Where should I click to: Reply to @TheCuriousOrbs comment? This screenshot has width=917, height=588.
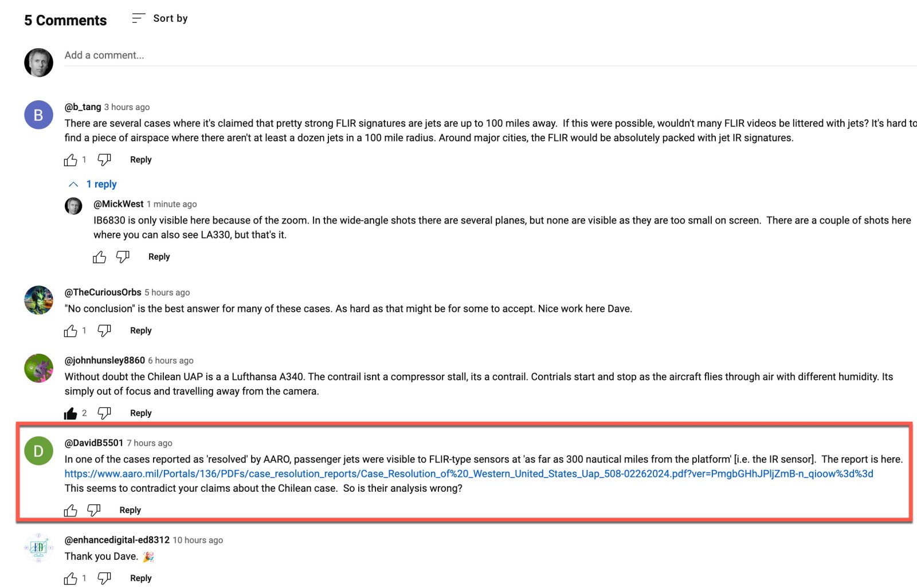coord(141,331)
